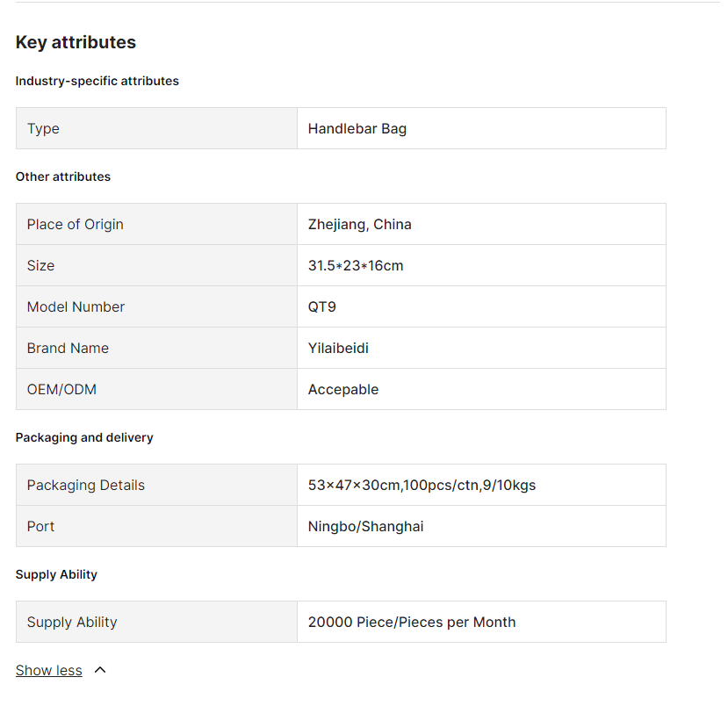Click the Industry-specific attributes subheading

(x=97, y=81)
